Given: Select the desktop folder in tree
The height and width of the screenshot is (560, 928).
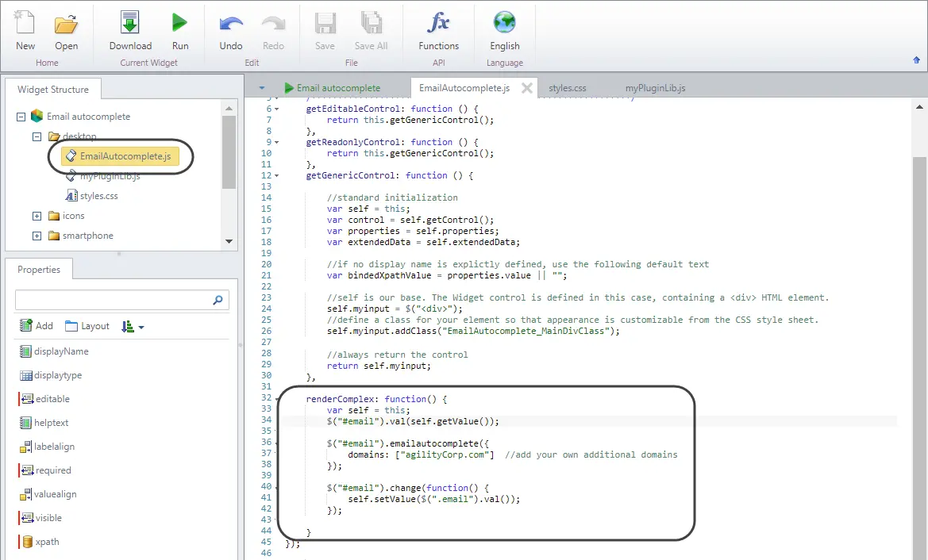Looking at the screenshot, I should point(79,136).
